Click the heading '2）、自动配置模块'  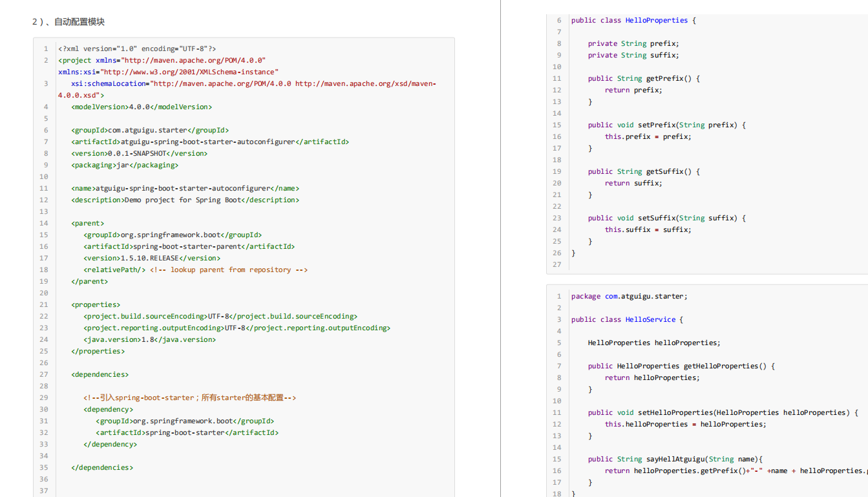point(69,22)
